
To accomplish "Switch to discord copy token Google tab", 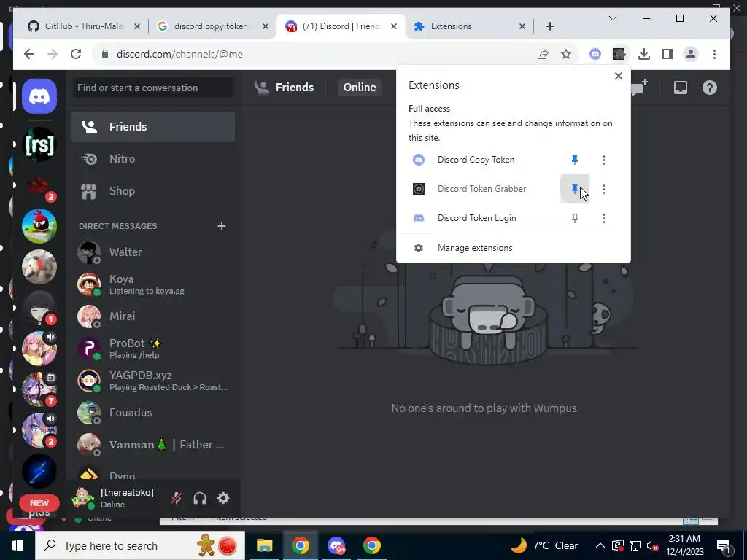I will (x=212, y=26).
